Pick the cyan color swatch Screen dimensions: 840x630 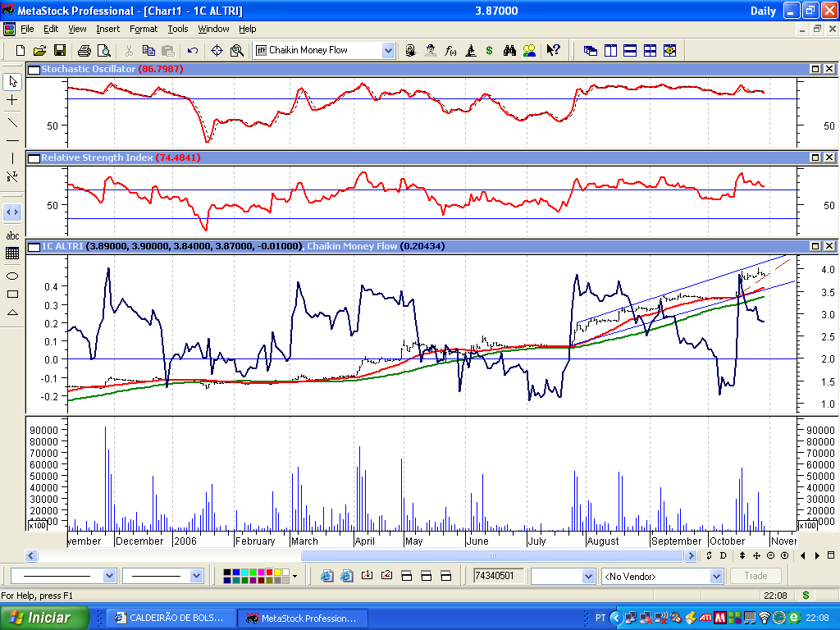point(244,572)
